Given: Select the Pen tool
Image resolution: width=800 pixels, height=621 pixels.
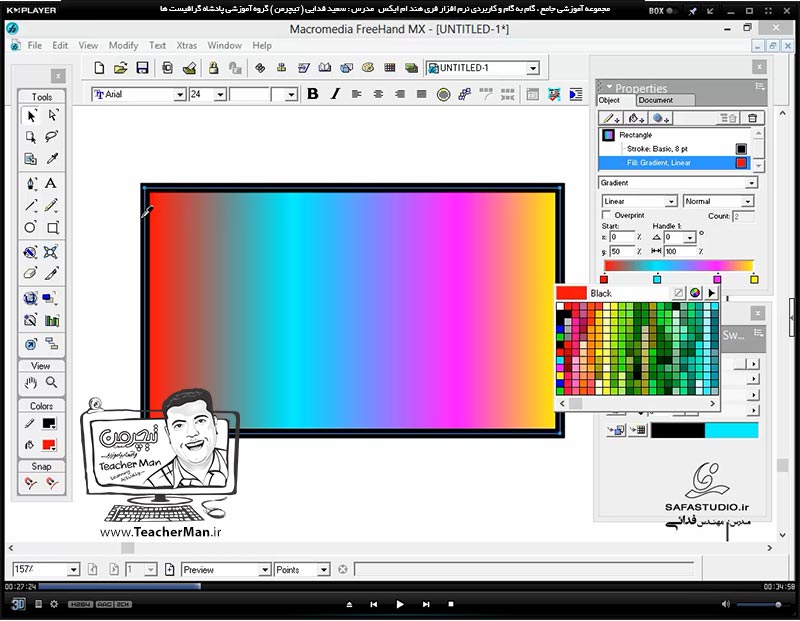Looking at the screenshot, I should coord(31,184).
